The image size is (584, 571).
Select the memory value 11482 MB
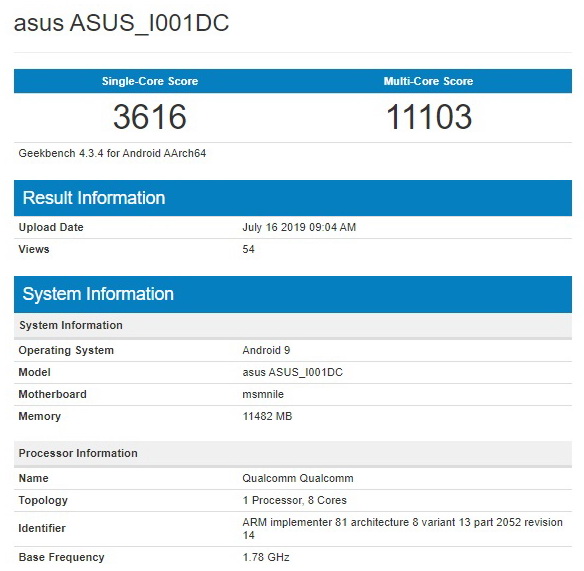tap(267, 416)
